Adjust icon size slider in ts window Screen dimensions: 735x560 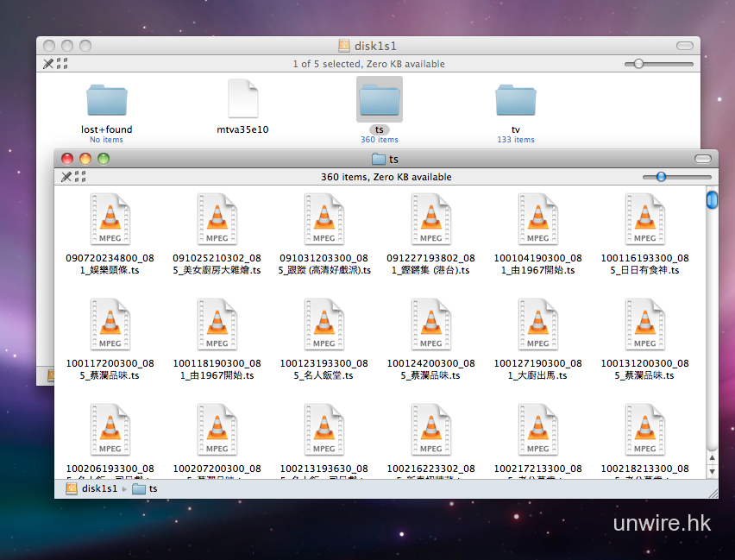coord(661,177)
